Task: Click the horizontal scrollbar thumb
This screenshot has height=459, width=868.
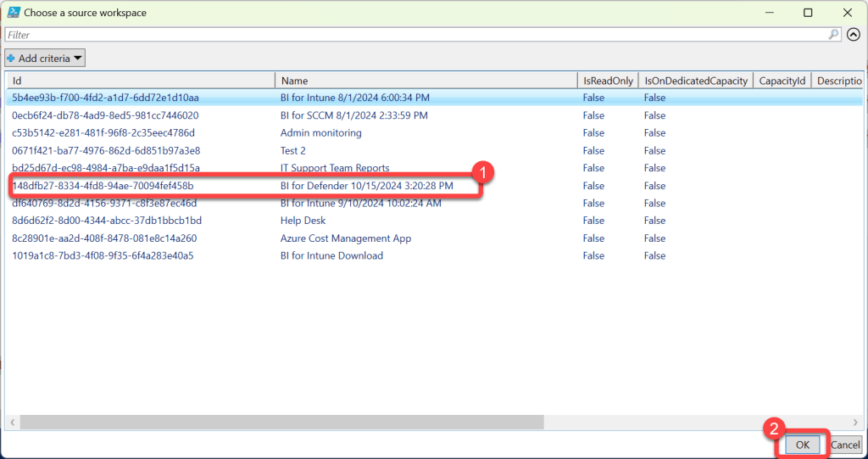Action: click(281, 422)
